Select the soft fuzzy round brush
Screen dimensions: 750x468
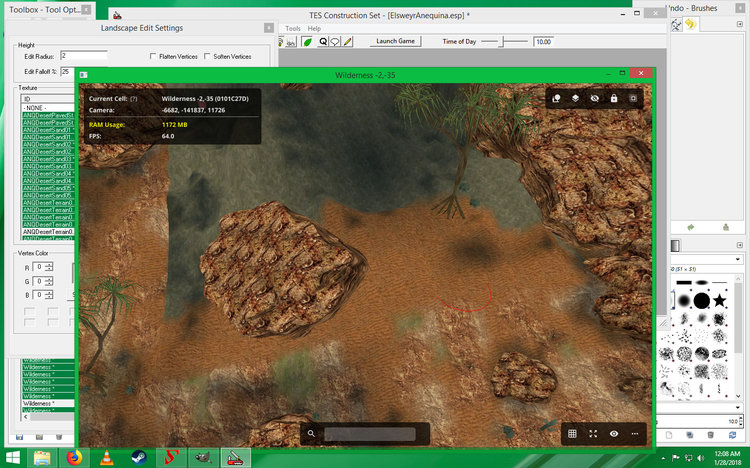tap(684, 301)
